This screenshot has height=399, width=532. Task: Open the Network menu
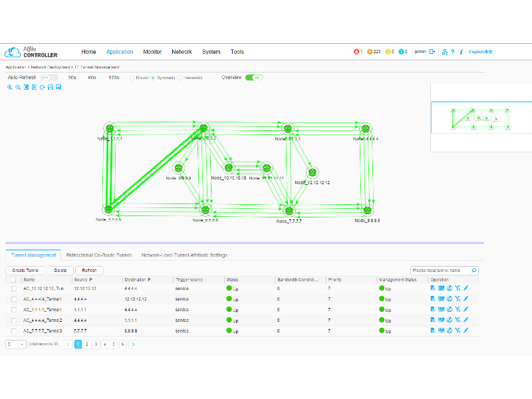coord(182,52)
